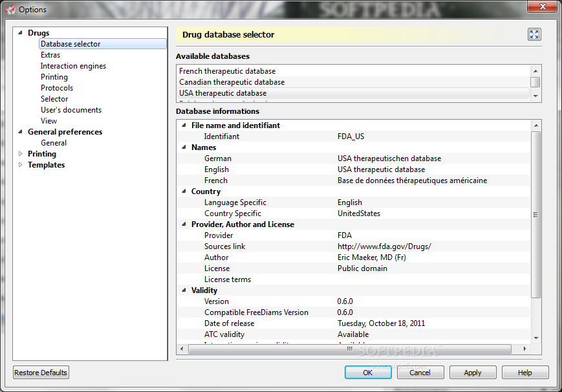Click the Restore Defaults button
This screenshot has height=392, width=562.
pyautogui.click(x=41, y=373)
